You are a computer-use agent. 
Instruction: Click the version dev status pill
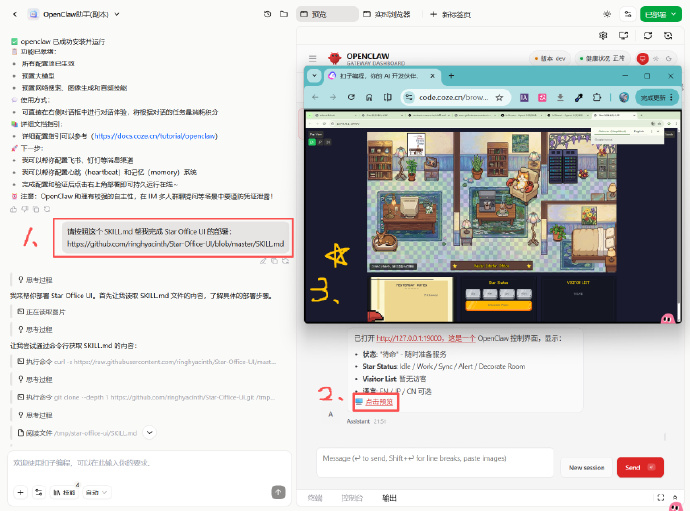[x=550, y=58]
